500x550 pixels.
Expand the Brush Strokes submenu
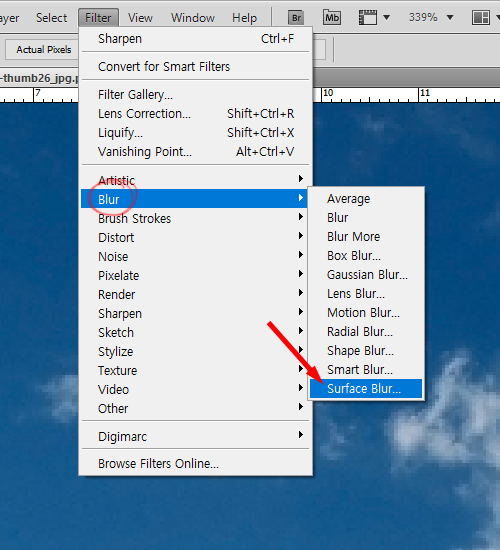[195, 218]
